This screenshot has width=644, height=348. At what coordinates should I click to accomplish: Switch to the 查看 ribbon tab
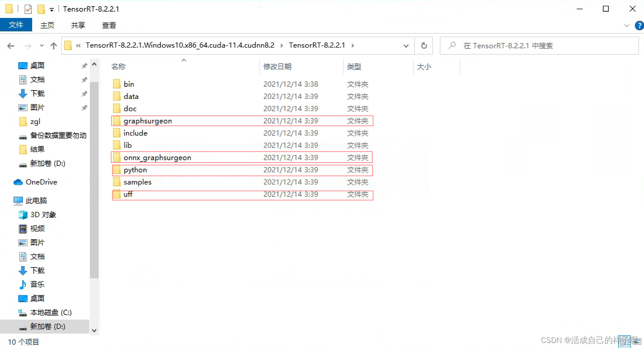pyautogui.click(x=108, y=25)
